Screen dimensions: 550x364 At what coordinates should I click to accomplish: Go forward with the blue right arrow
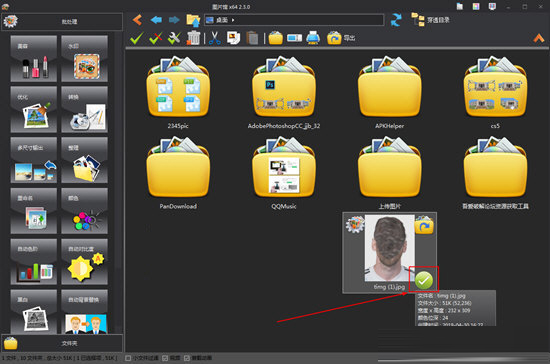tap(174, 20)
